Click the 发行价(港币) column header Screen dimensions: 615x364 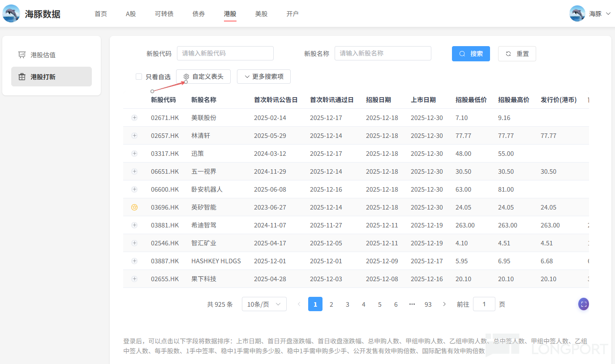click(559, 100)
